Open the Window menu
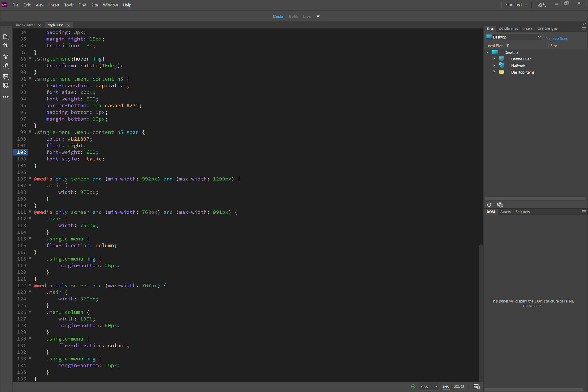This screenshot has width=588, height=392. (x=110, y=5)
